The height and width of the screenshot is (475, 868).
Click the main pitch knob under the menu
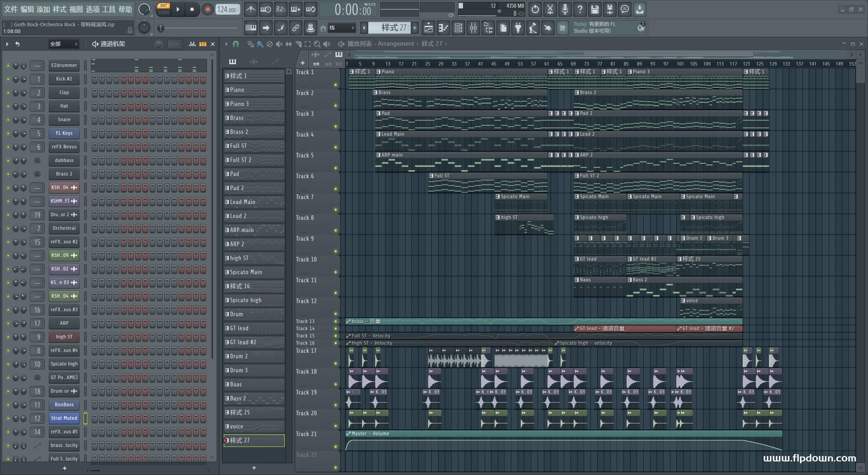144,28
